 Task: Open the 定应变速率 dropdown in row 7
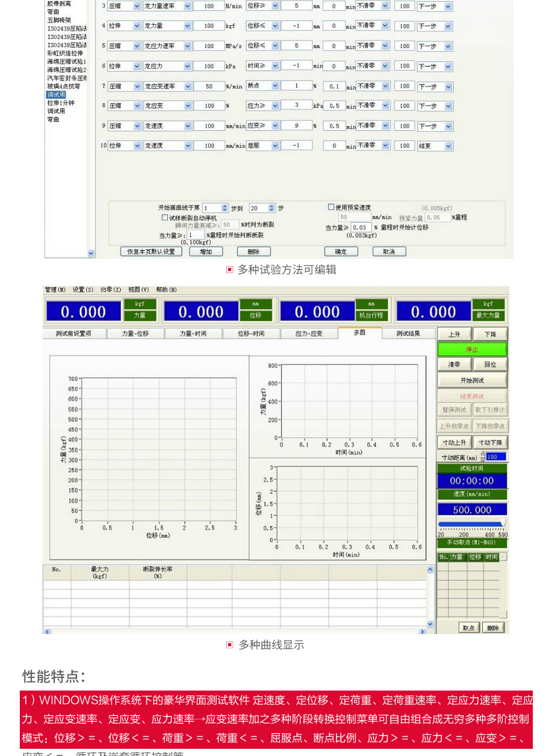[187, 86]
